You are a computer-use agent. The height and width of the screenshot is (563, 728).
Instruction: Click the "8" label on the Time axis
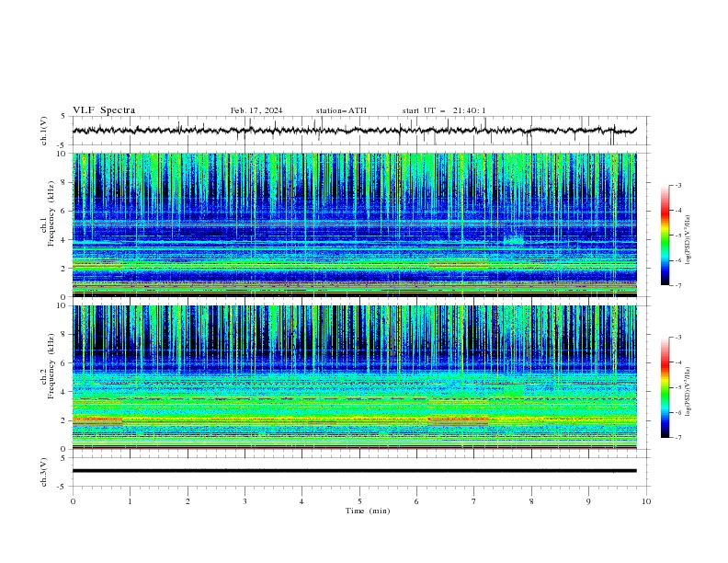(531, 501)
